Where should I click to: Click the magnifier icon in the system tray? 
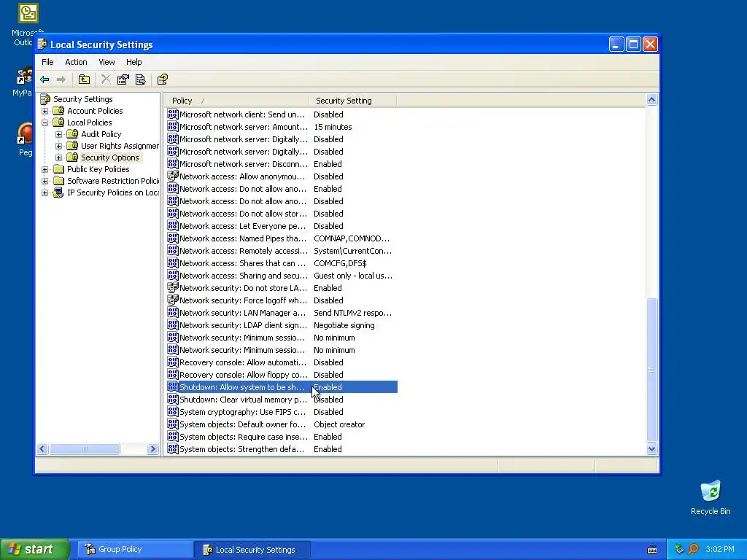(693, 549)
